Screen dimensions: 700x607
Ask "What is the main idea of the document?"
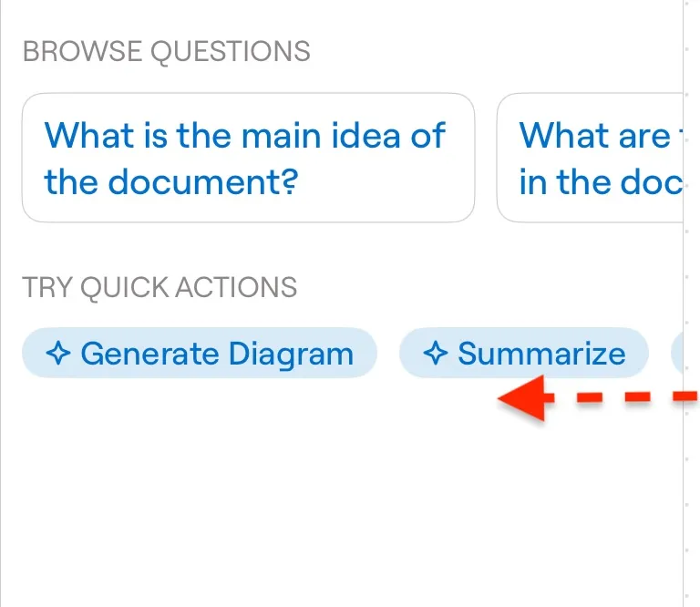248,158
